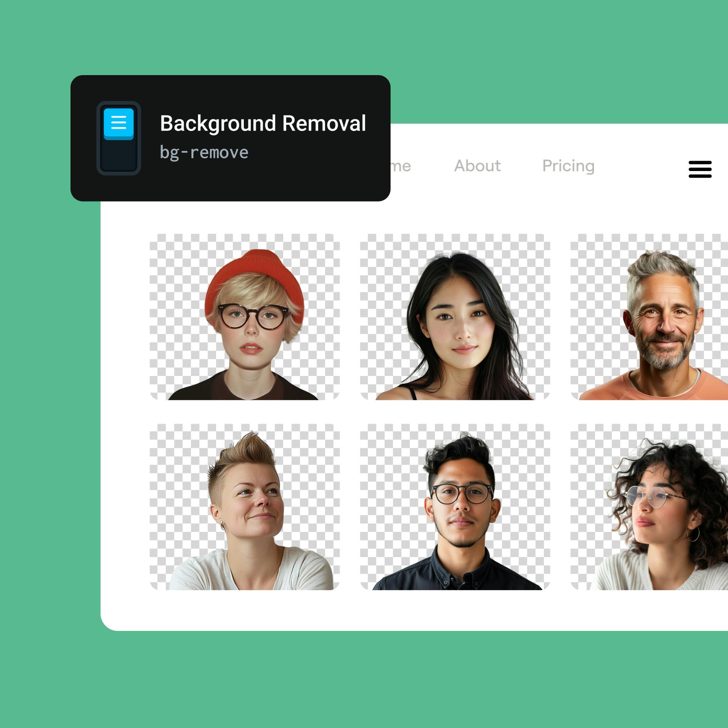Screen dimensions: 728x728
Task: Click the bg-remove code label
Action: (x=204, y=153)
